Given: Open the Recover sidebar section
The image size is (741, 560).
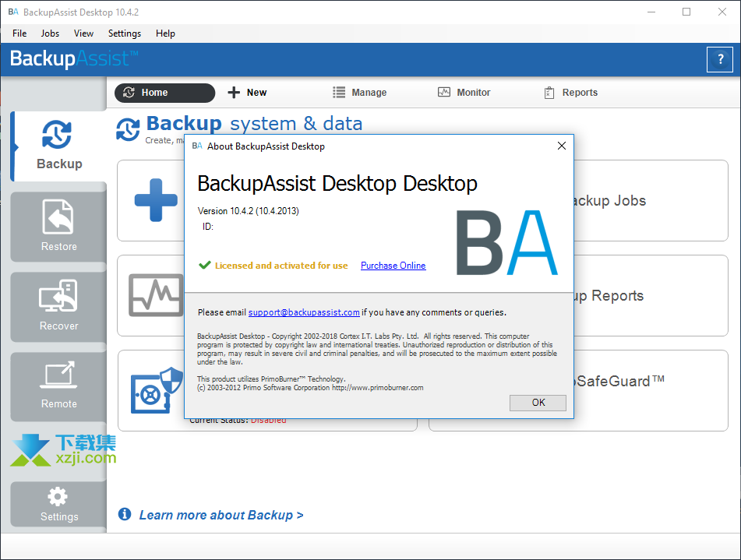Looking at the screenshot, I should [x=58, y=306].
